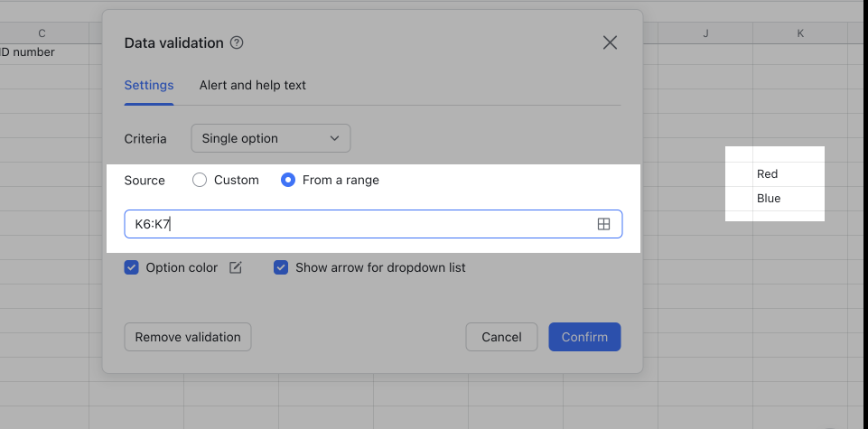The width and height of the screenshot is (868, 429).
Task: Confirm the data validation settings
Action: (584, 337)
